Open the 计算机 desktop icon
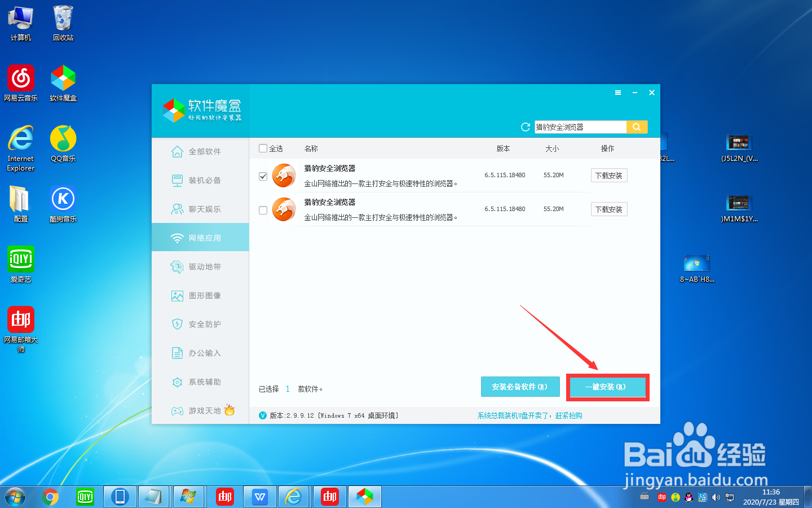 click(x=21, y=23)
